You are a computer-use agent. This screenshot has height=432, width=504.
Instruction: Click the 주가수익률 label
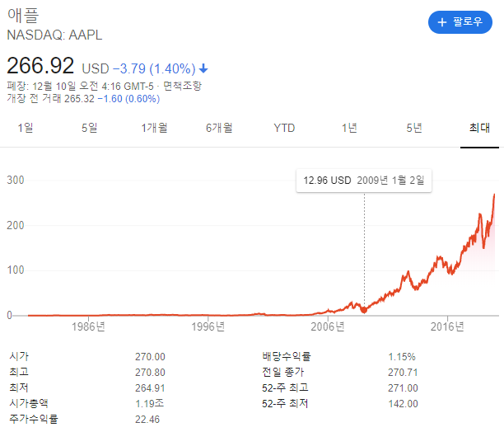pos(34,419)
